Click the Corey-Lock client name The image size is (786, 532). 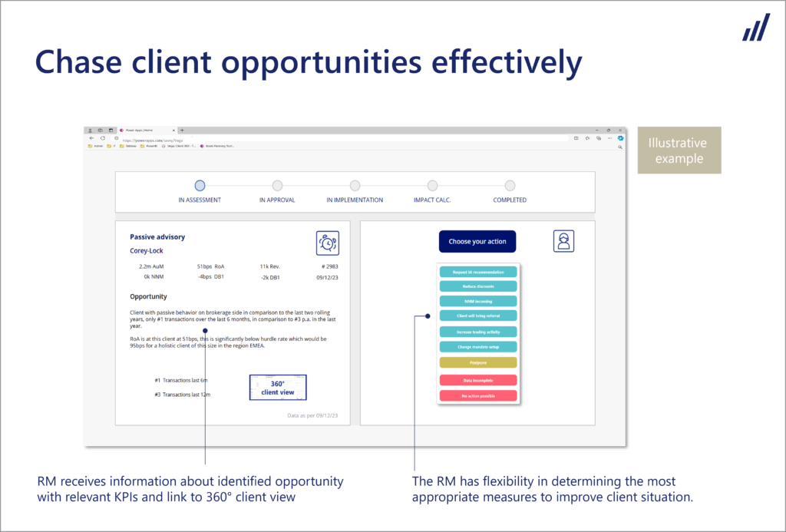pyautogui.click(x=147, y=250)
